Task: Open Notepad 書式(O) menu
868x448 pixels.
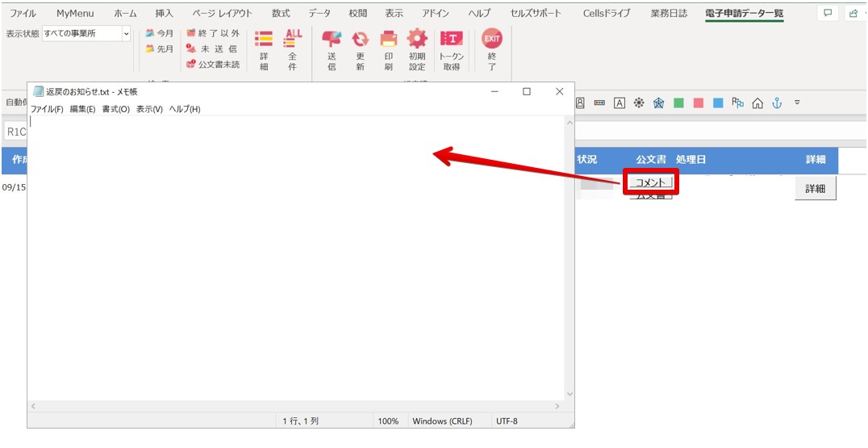Action: pos(115,109)
